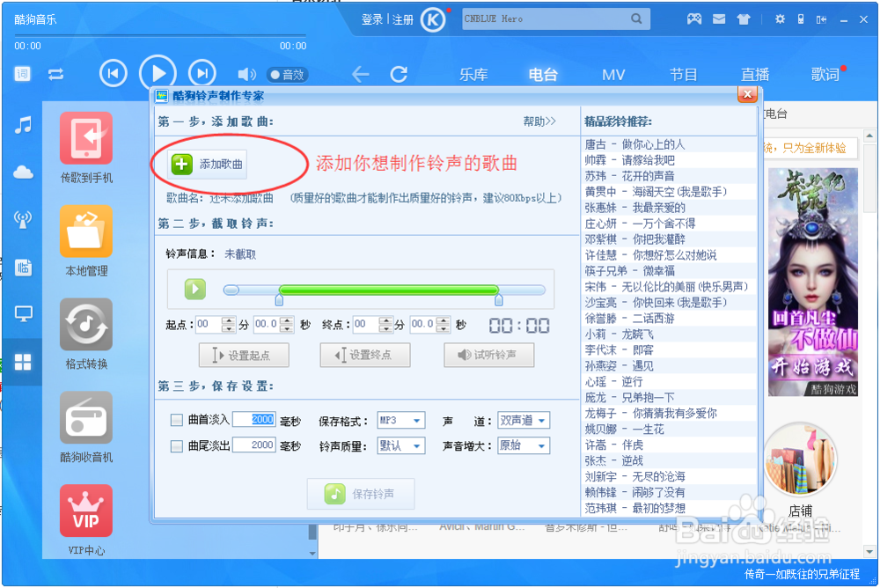Enable the 曲尾淡出 fade-out checkbox

[176, 446]
